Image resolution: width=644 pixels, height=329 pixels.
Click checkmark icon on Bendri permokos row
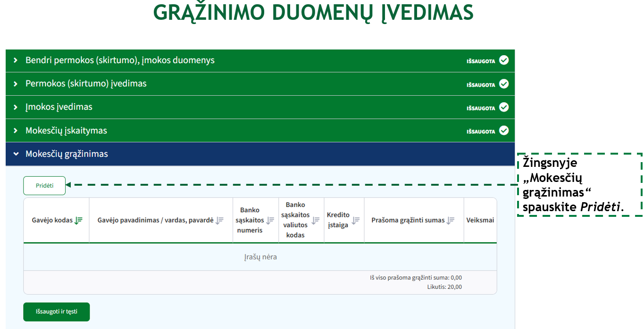click(x=504, y=60)
